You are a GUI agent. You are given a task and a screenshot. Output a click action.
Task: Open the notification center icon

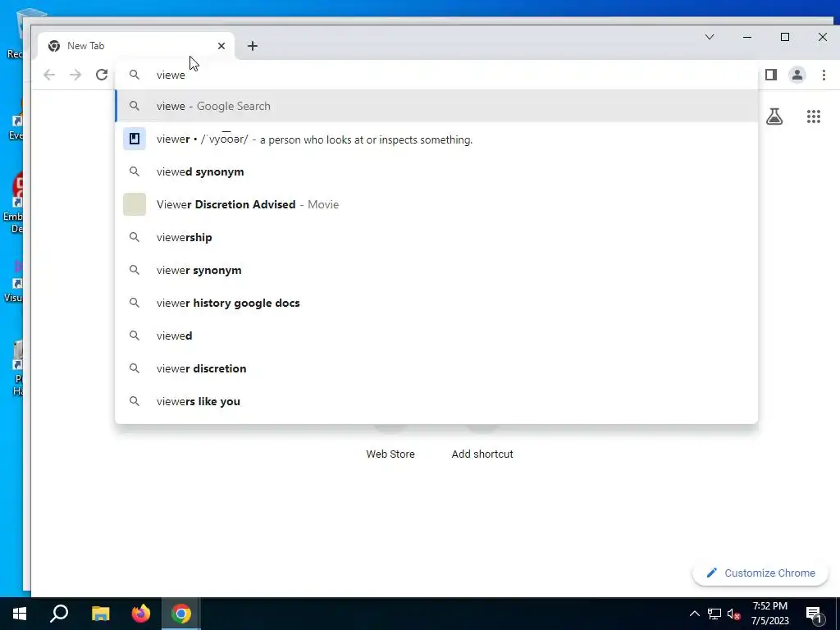click(x=815, y=614)
